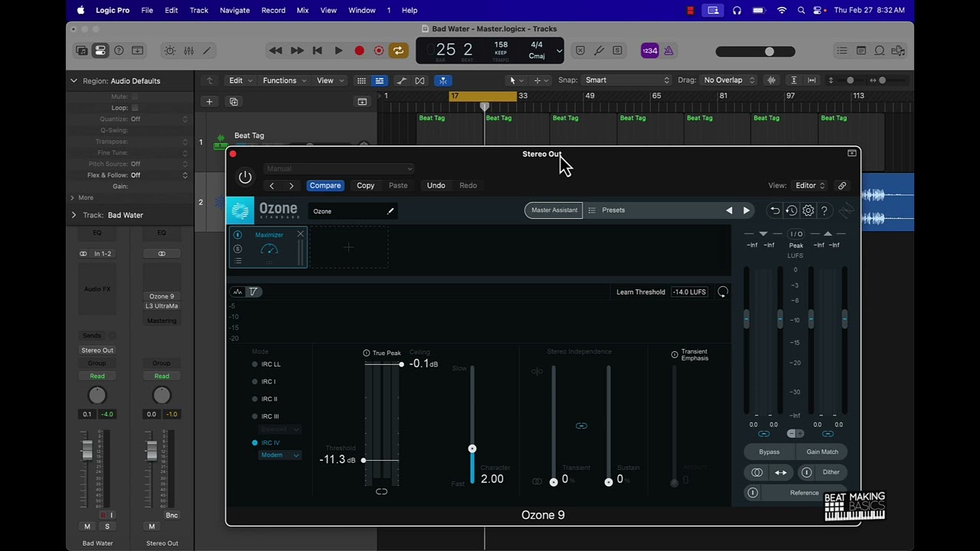Expand the Track Bad Water inspector
The height and width of the screenshot is (551, 980).
[x=73, y=215]
